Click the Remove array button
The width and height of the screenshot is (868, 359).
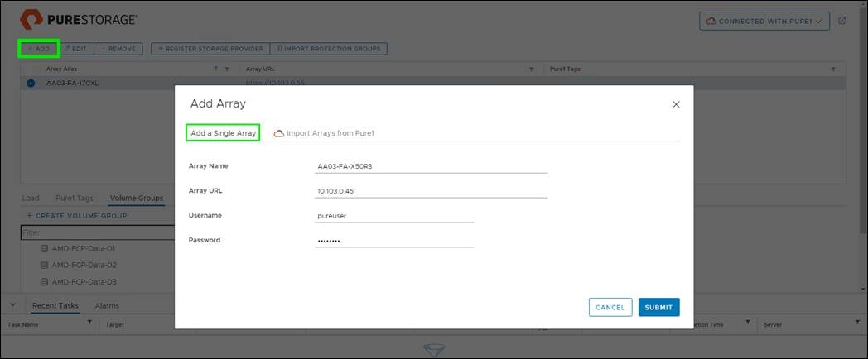coord(118,49)
